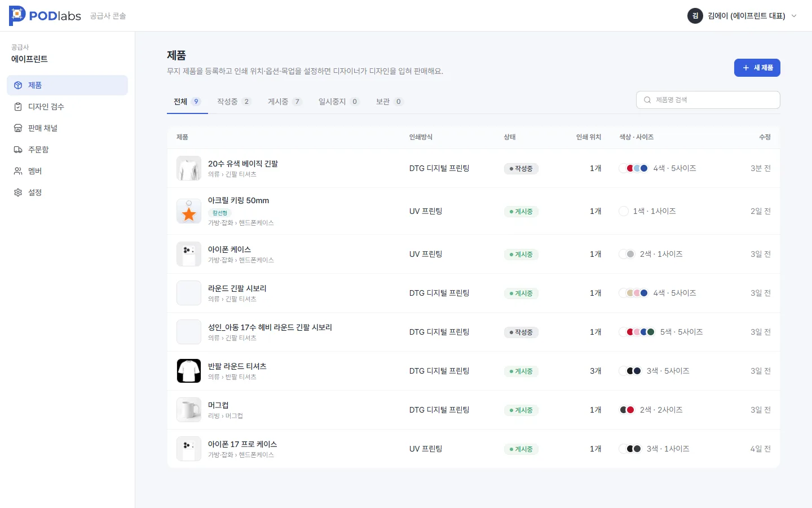The height and width of the screenshot is (508, 812).
Task: Open 머그컵 product thumbnail
Action: [189, 410]
